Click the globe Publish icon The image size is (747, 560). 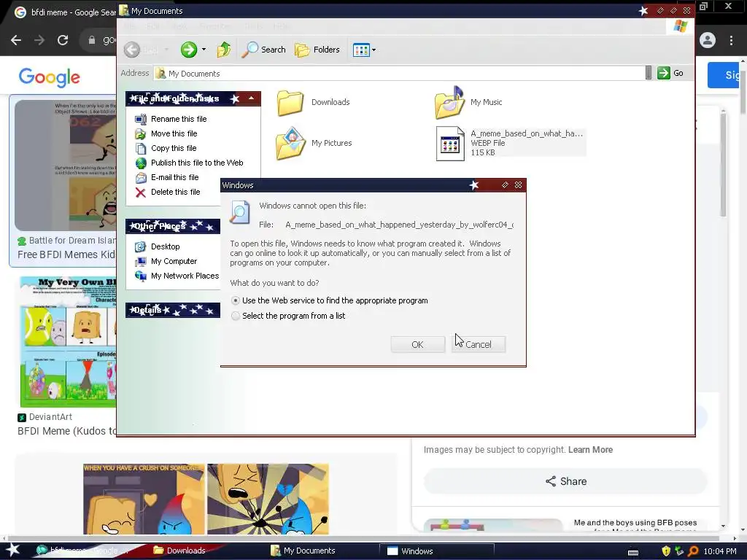141,163
